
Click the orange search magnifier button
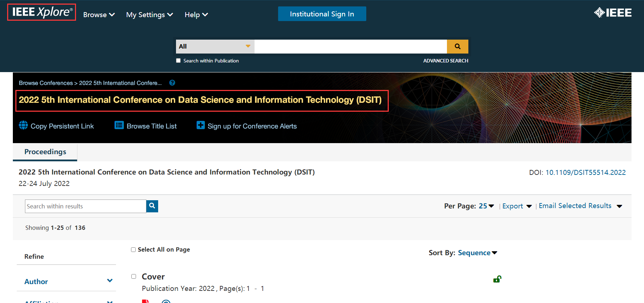point(457,46)
